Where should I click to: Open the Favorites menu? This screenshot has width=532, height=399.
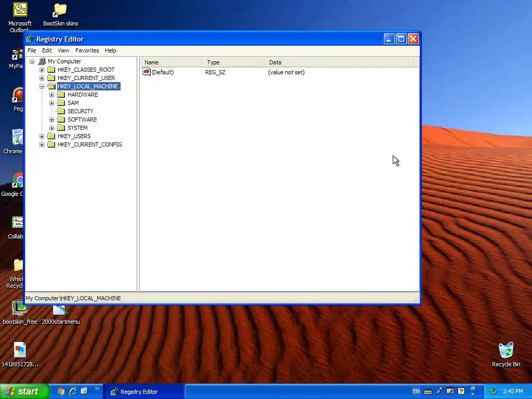(87, 50)
